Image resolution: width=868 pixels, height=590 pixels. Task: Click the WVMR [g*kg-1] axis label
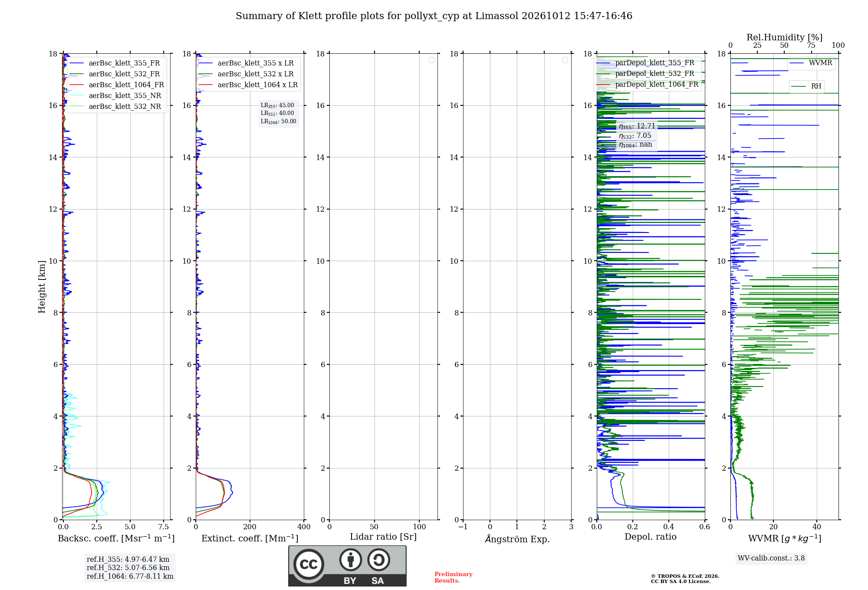[785, 538]
